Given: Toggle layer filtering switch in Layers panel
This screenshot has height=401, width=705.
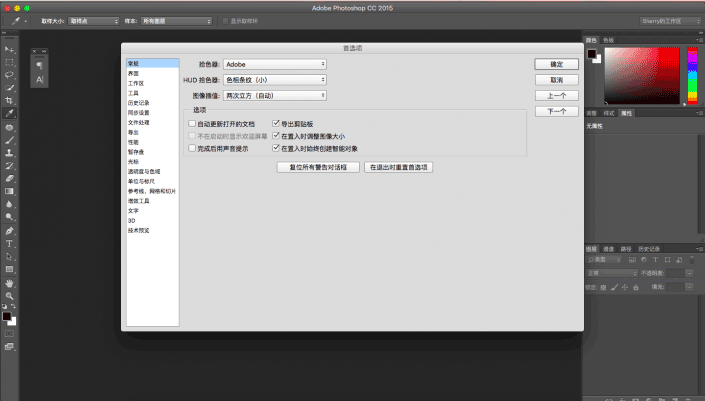Looking at the screenshot, I should coord(692,260).
